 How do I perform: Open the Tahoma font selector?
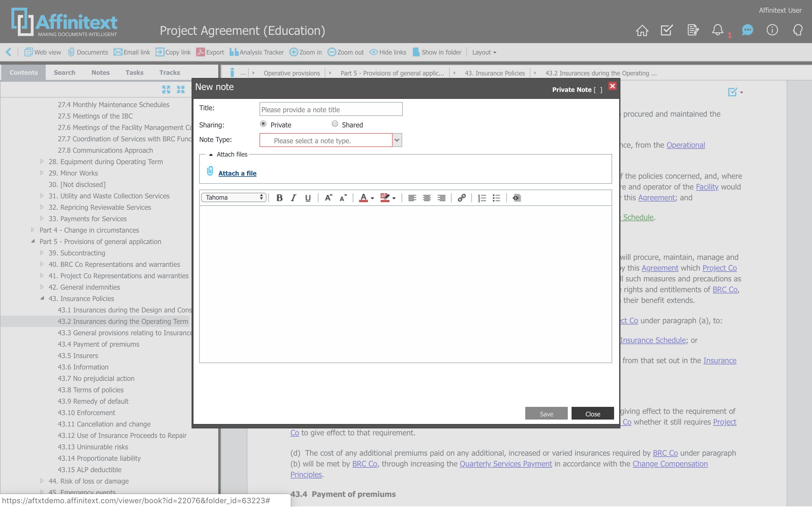[x=234, y=197]
